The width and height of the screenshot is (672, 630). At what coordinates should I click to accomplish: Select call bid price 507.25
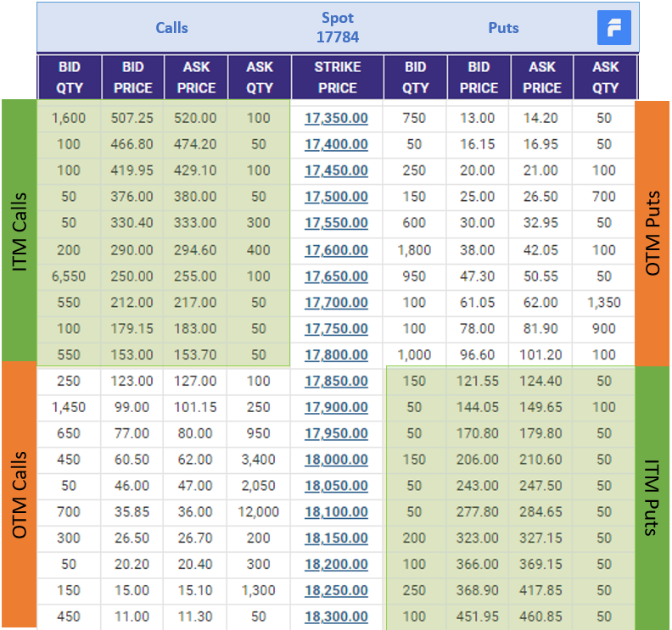132,118
